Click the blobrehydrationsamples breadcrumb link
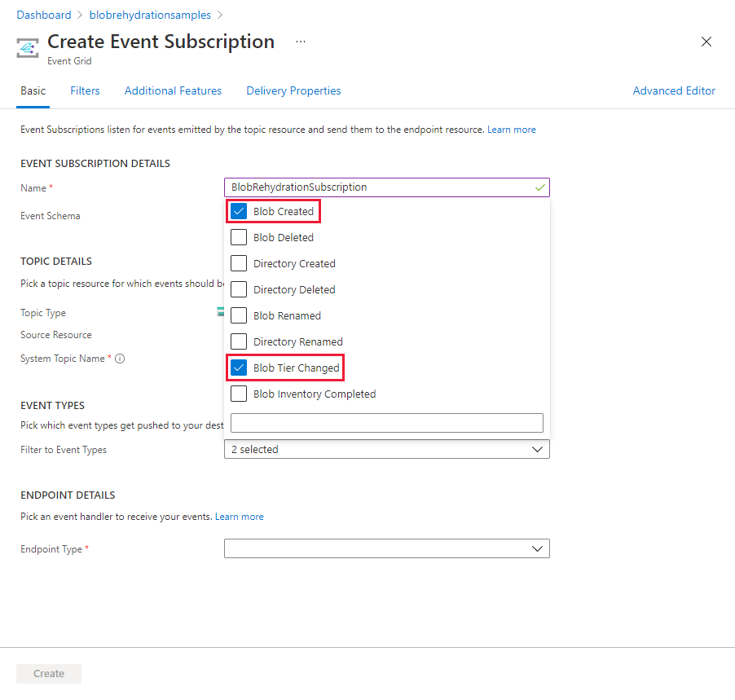This screenshot has height=700, width=735. click(150, 14)
